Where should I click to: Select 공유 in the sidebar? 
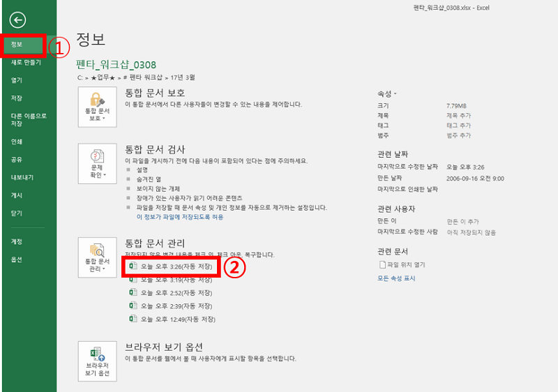(x=17, y=159)
